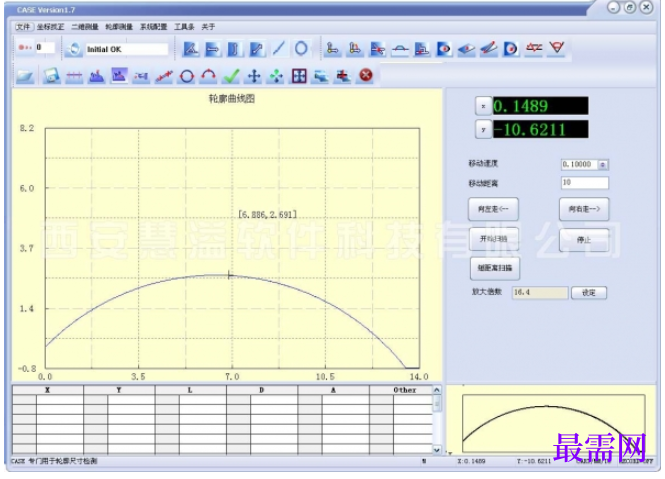Save with the floppy disk icon
Screen dimensions: 665x479
(x=51, y=76)
